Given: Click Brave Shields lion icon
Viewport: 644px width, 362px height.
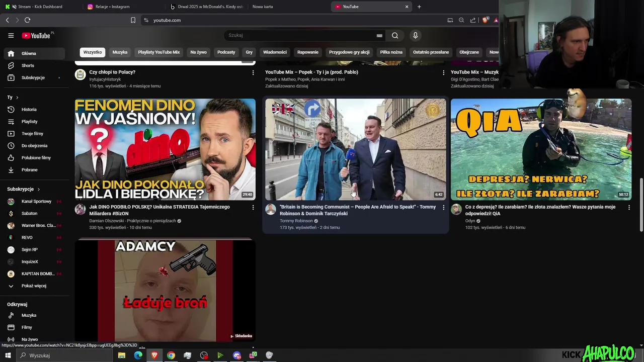Looking at the screenshot, I should [485, 20].
